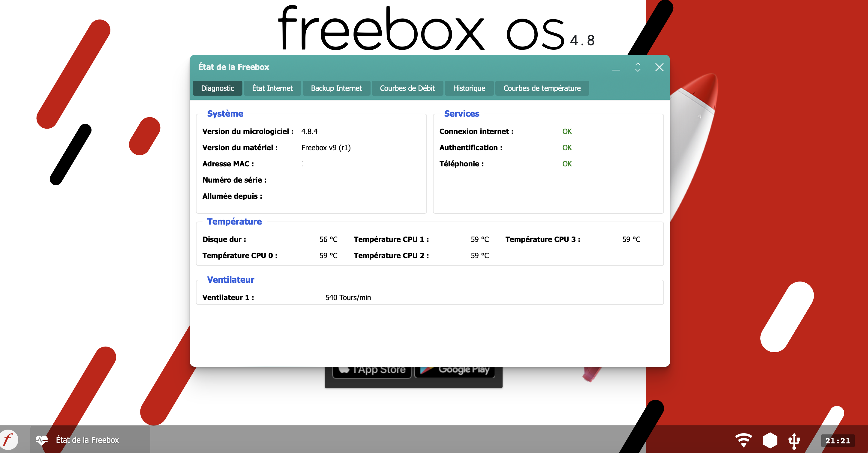868x453 pixels.
Task: Click the 'Adresse MAC :' label
Action: pos(228,164)
